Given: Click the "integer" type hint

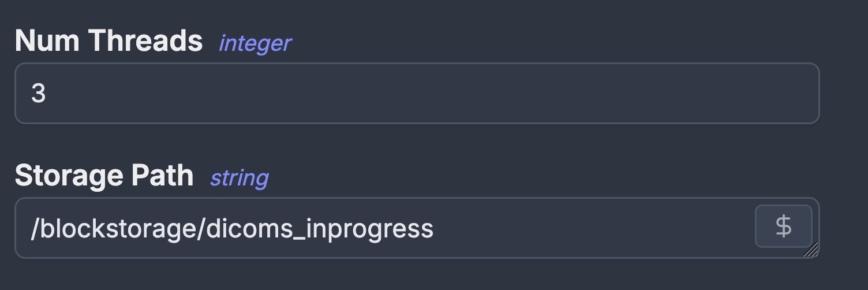Looking at the screenshot, I should (255, 43).
